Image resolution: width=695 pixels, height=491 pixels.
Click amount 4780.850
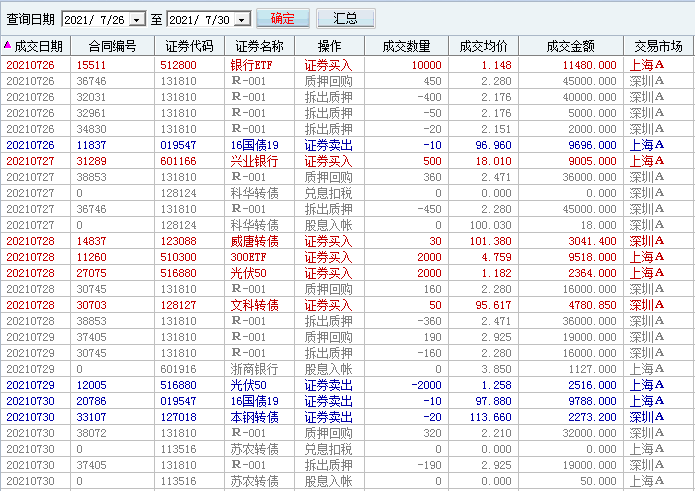tap(593, 305)
